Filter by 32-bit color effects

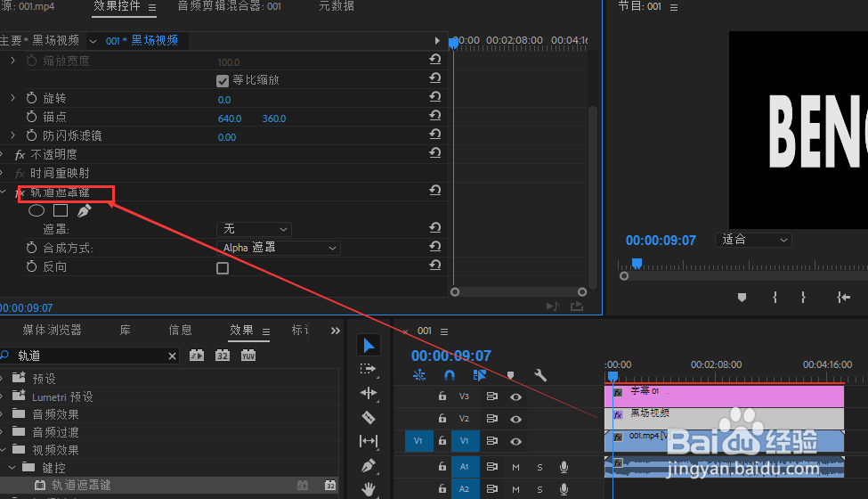click(223, 356)
